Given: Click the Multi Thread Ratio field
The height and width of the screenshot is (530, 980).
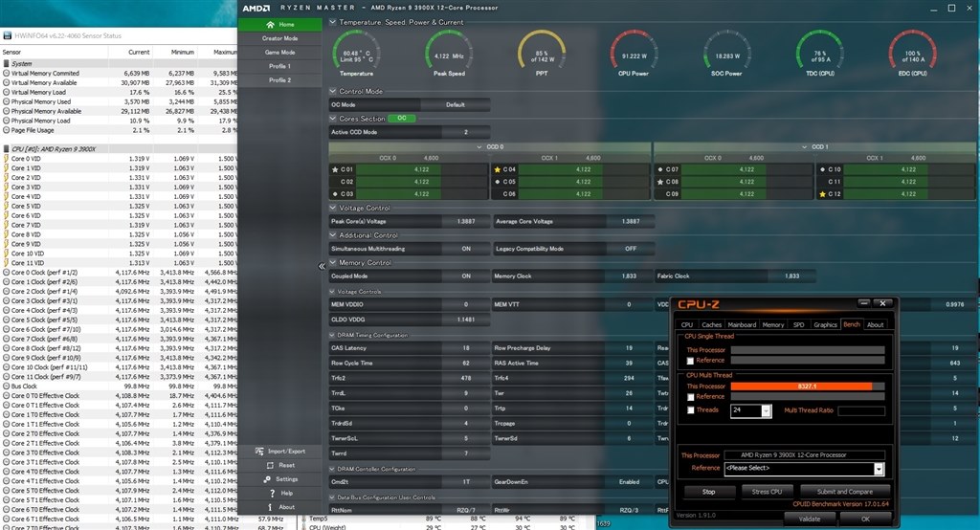Looking at the screenshot, I should tap(861, 410).
